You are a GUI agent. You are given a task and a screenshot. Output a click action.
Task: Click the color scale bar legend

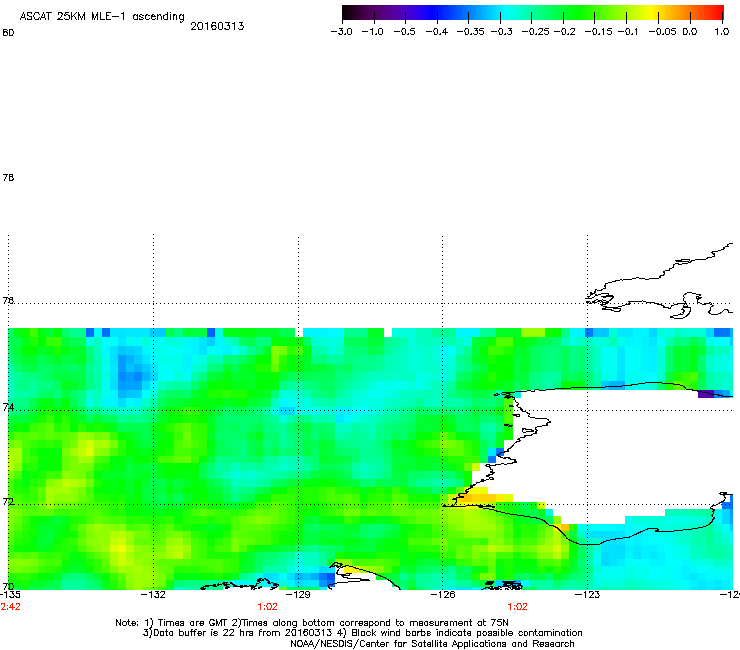(532, 12)
